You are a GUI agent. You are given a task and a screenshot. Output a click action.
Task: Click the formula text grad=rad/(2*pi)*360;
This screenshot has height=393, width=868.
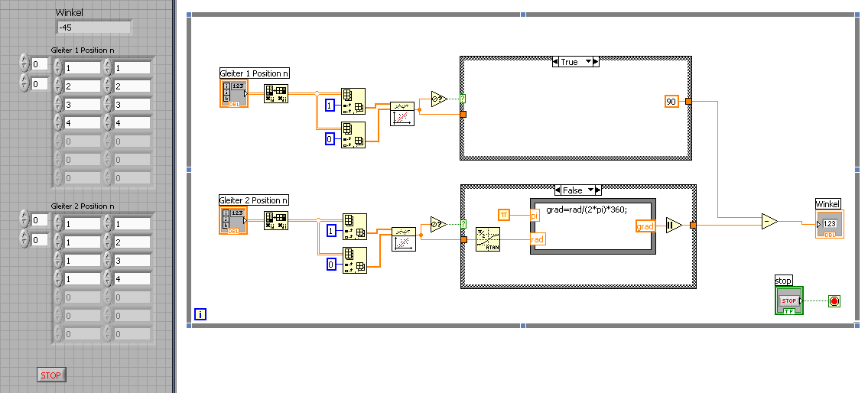pyautogui.click(x=587, y=208)
